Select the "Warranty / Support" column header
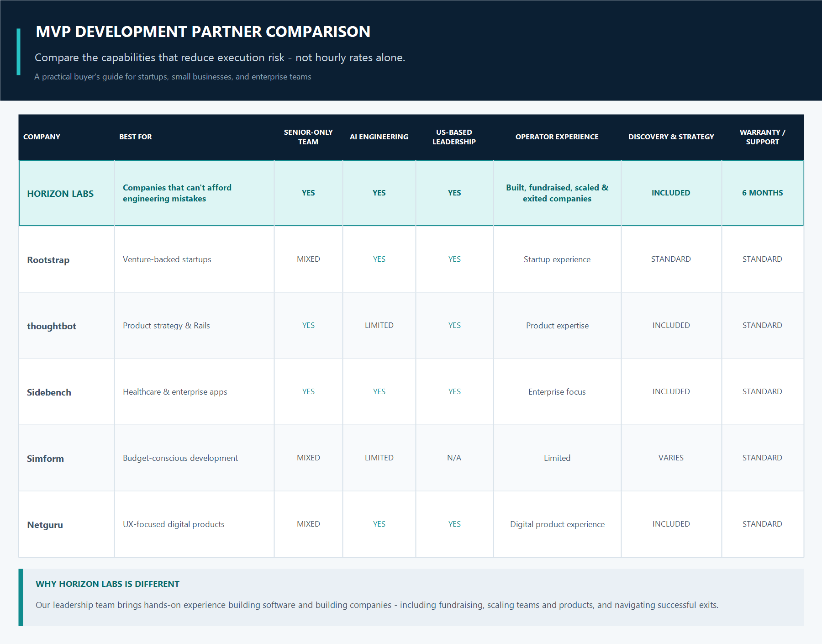Image resolution: width=822 pixels, height=644 pixels. [x=762, y=137]
